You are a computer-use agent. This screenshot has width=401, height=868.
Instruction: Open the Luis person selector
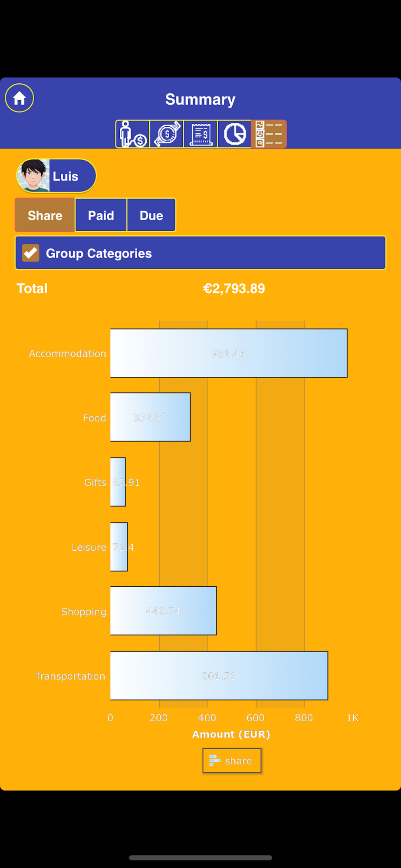click(x=56, y=176)
